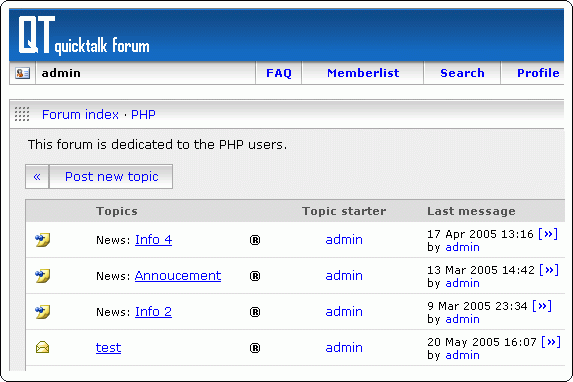This screenshot has height=382, width=573.
Task: Click the PHP breadcrumb link
Action: 143,114
